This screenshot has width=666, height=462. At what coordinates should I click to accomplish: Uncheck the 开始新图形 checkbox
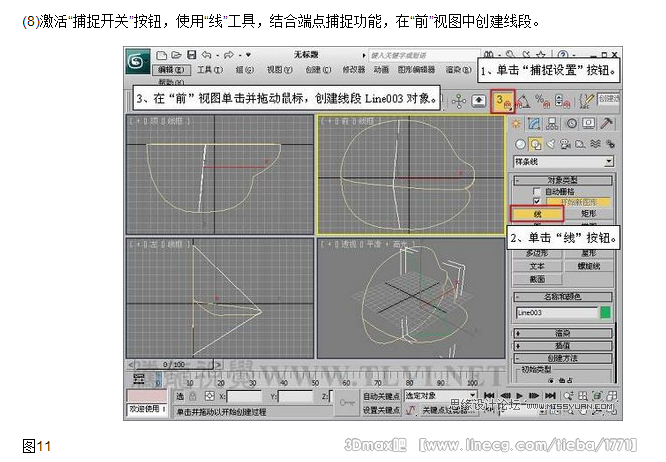pos(537,201)
